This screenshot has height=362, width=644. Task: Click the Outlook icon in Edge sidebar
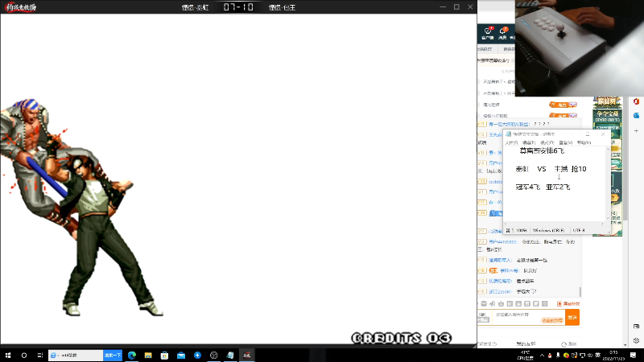pyautogui.click(x=636, y=116)
